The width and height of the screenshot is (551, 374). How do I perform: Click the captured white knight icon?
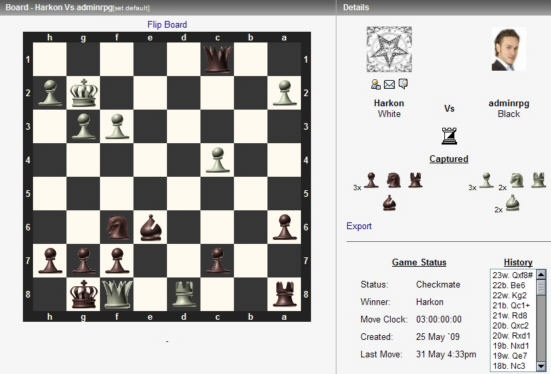point(517,180)
